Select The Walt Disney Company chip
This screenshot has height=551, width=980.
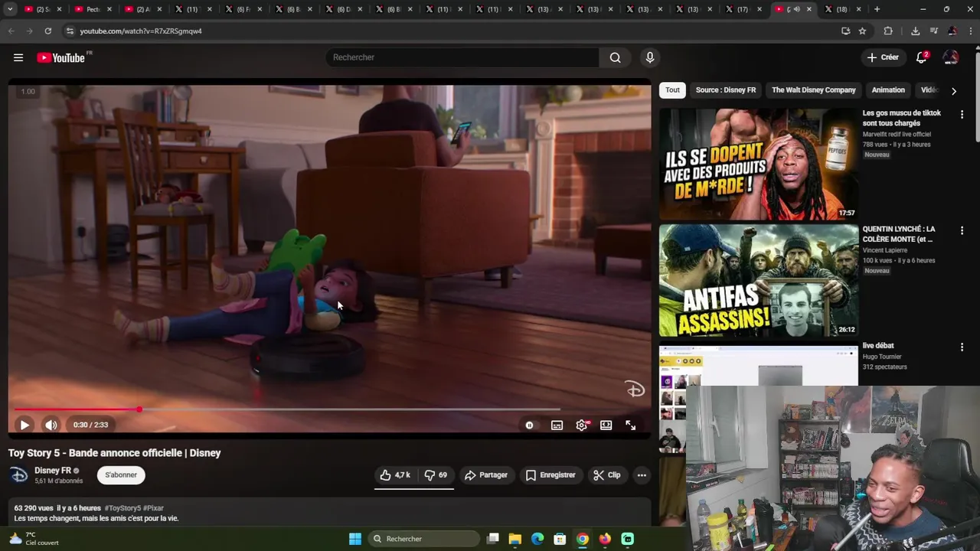(x=814, y=90)
